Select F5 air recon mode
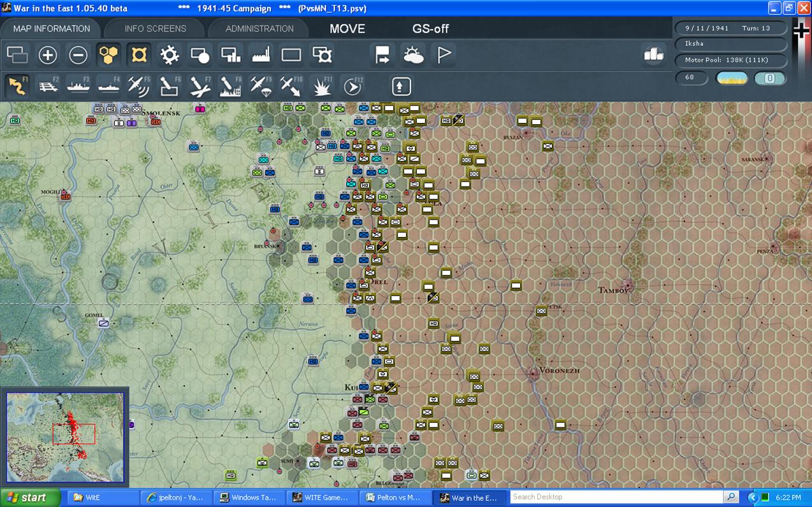This screenshot has width=812, height=507. pyautogui.click(x=139, y=86)
